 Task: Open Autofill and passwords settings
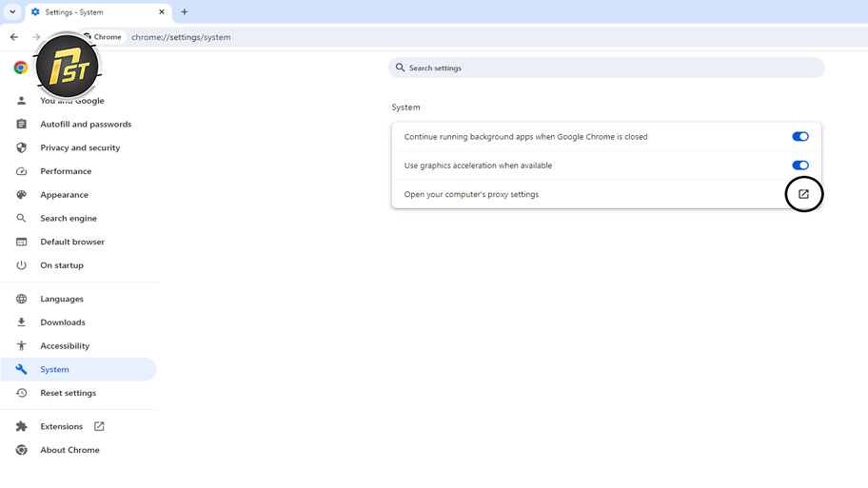[86, 124]
